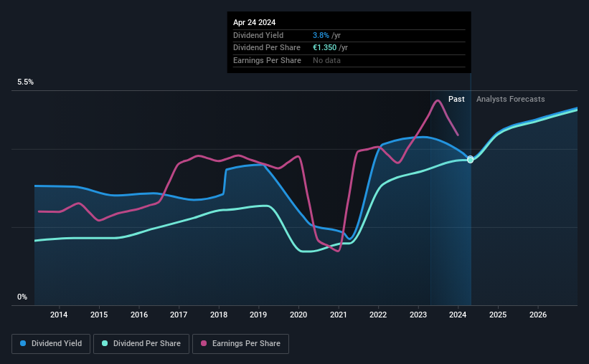Select the 2015 axis label

point(99,315)
